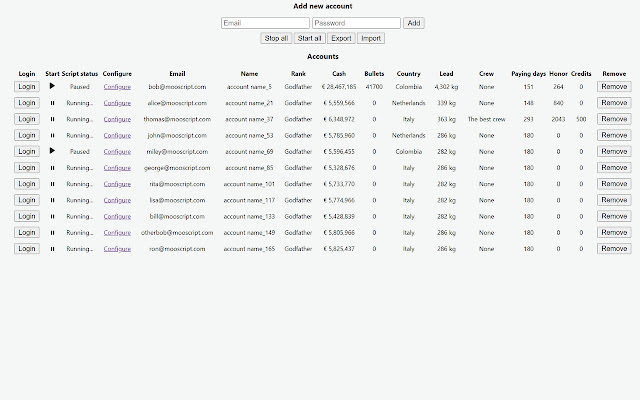Viewport: 640px width, 400px height.
Task: Start the script for bob@mooscript.com
Action: coord(52,86)
